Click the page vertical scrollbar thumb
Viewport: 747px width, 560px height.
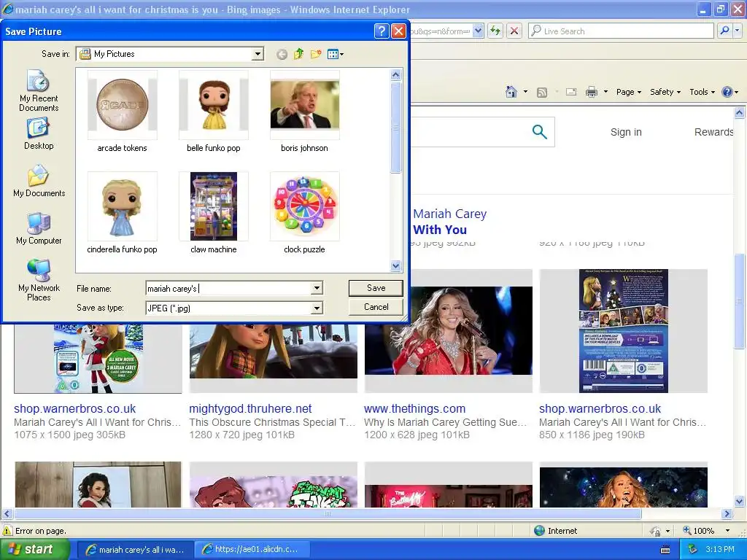click(739, 301)
